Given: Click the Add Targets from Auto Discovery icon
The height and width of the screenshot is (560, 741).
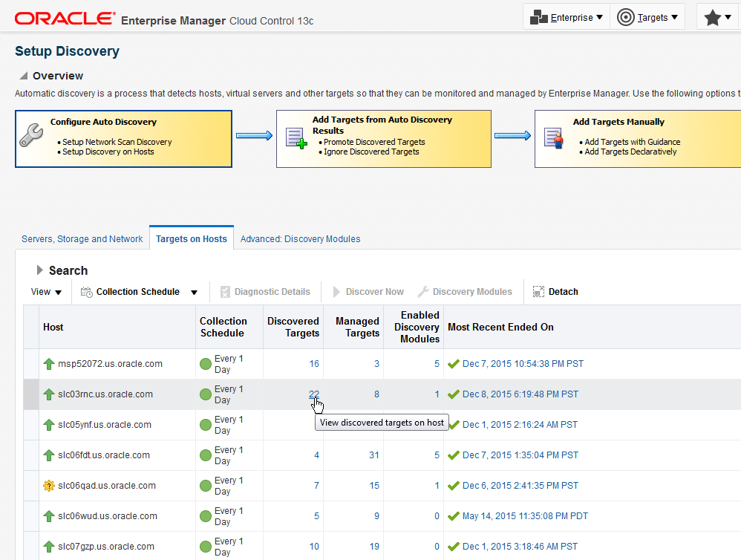Looking at the screenshot, I should [296, 138].
